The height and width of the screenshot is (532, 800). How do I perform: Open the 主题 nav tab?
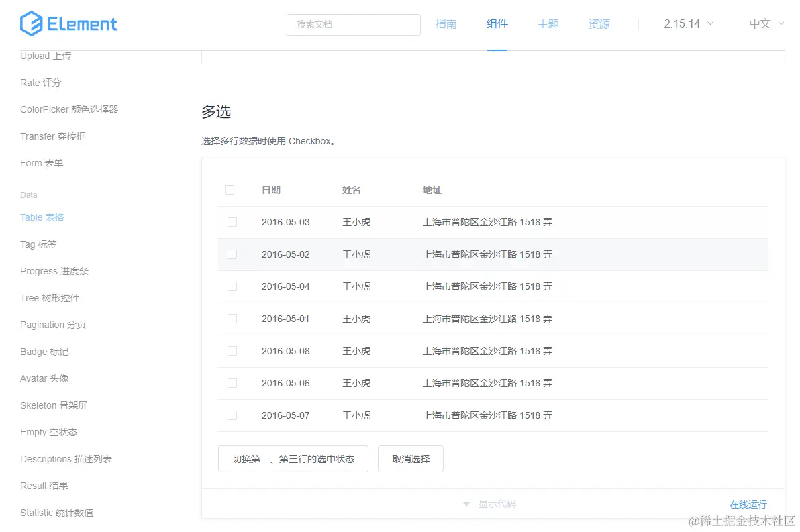(548, 24)
